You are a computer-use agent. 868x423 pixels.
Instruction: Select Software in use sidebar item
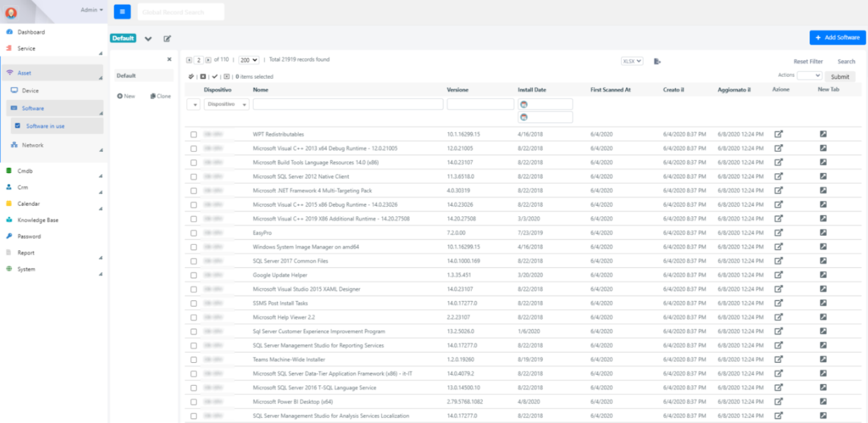tap(57, 126)
